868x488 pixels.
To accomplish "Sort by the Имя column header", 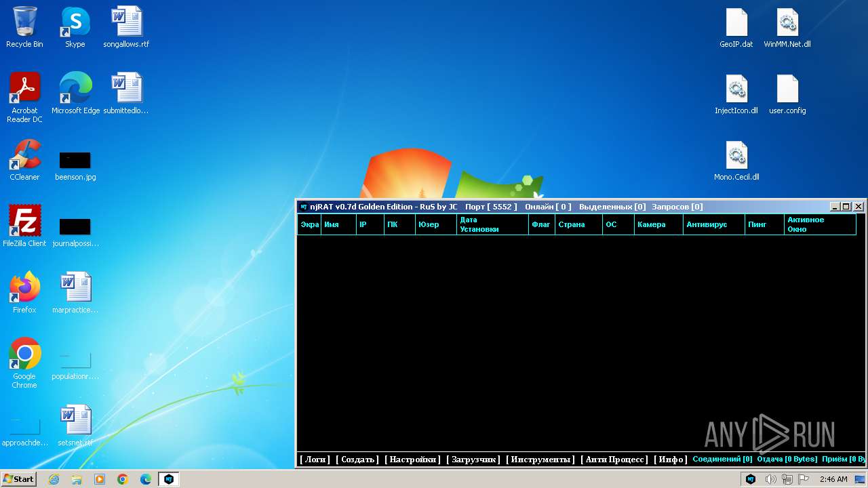I will click(x=338, y=224).
